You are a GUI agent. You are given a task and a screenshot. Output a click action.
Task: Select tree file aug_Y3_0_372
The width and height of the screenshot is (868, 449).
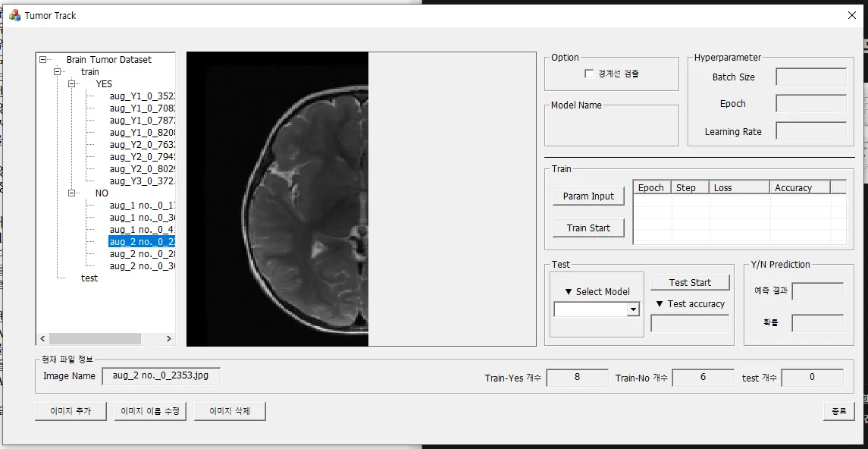click(x=143, y=181)
